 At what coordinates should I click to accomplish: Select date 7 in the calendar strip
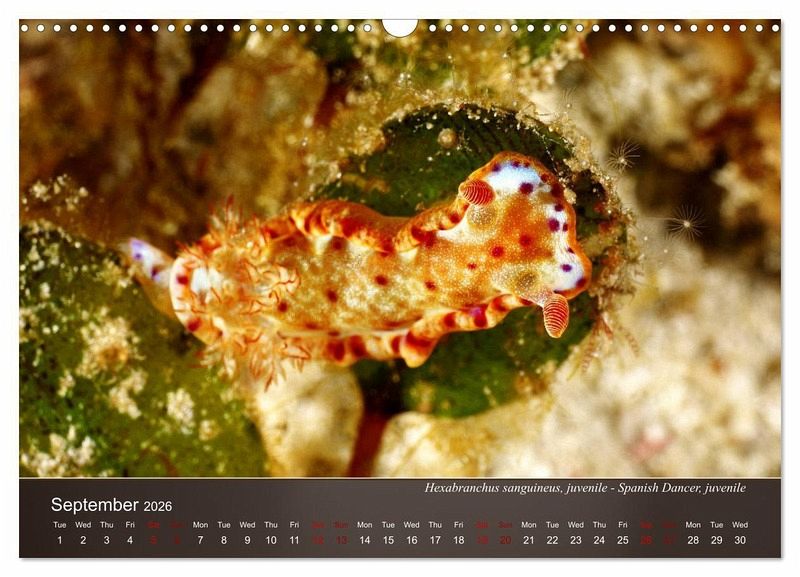click(x=201, y=540)
